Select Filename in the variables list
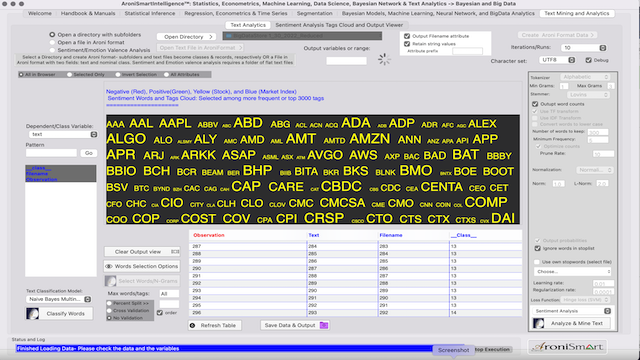This screenshot has width=640, height=360. 37,174
